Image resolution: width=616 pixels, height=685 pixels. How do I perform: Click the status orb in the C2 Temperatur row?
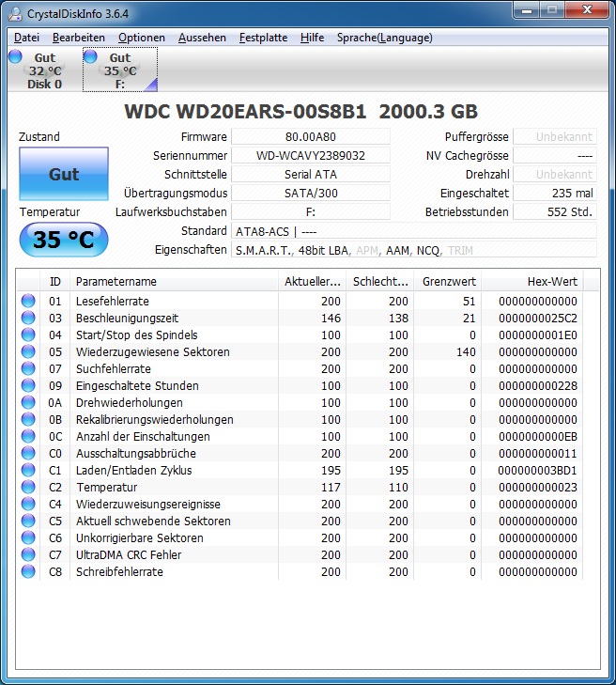(28, 487)
